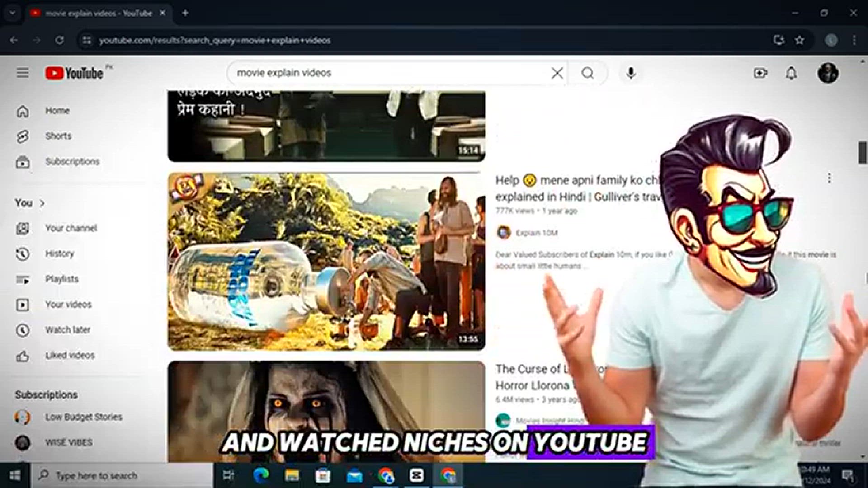868x488 pixels.
Task: Open Subscriptions in sidebar
Action: [72, 161]
